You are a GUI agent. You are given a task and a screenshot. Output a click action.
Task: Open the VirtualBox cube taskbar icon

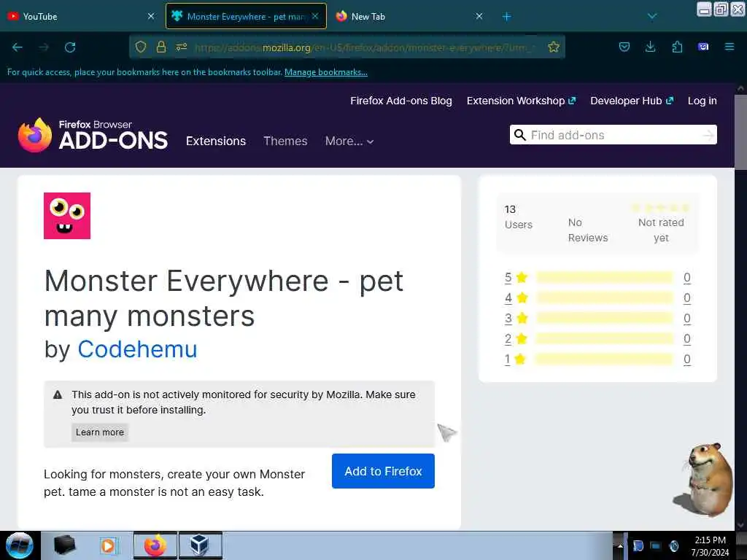[x=200, y=545]
